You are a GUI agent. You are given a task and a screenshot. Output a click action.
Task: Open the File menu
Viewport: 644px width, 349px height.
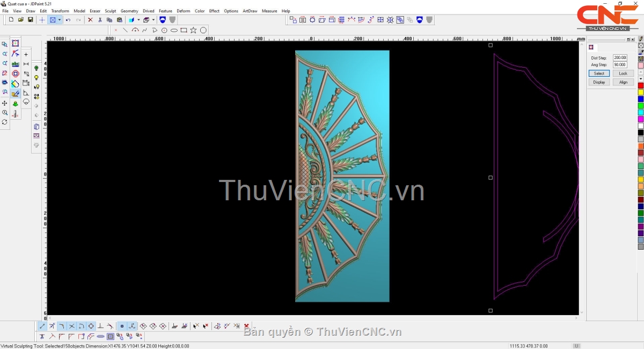[x=5, y=11]
